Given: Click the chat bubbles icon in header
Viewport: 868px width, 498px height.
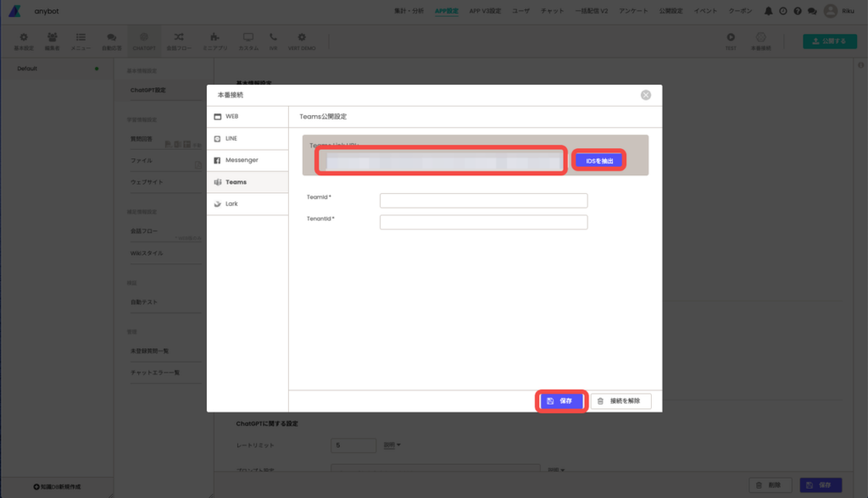Looking at the screenshot, I should [812, 11].
